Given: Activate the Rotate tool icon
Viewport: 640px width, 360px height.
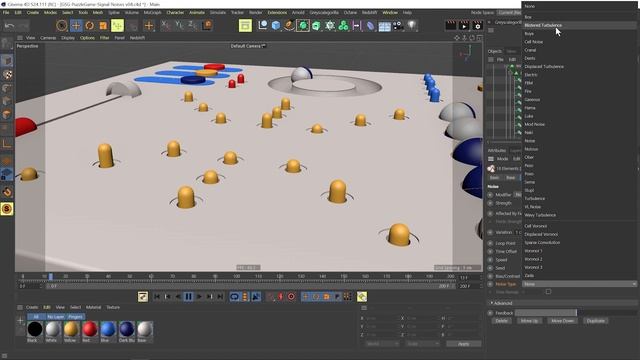Looking at the screenshot, I should pos(89,26).
